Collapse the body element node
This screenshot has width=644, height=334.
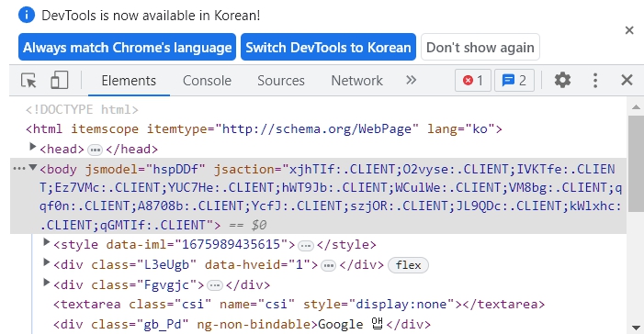coord(33,167)
